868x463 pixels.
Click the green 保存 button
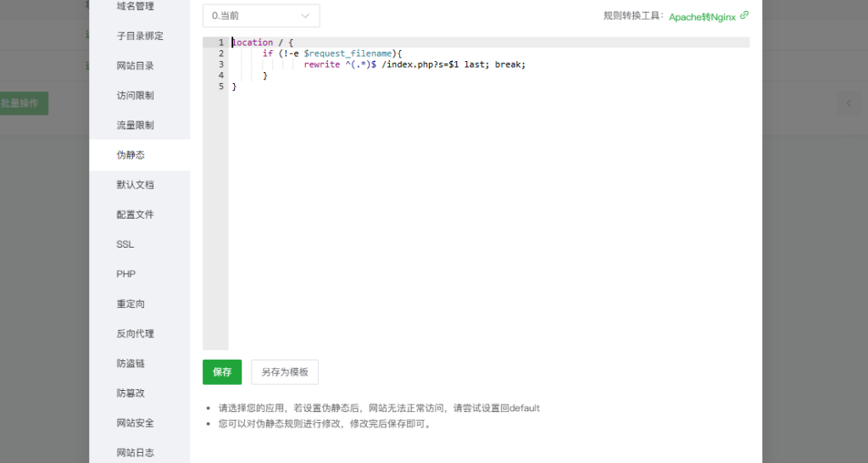[x=222, y=372]
